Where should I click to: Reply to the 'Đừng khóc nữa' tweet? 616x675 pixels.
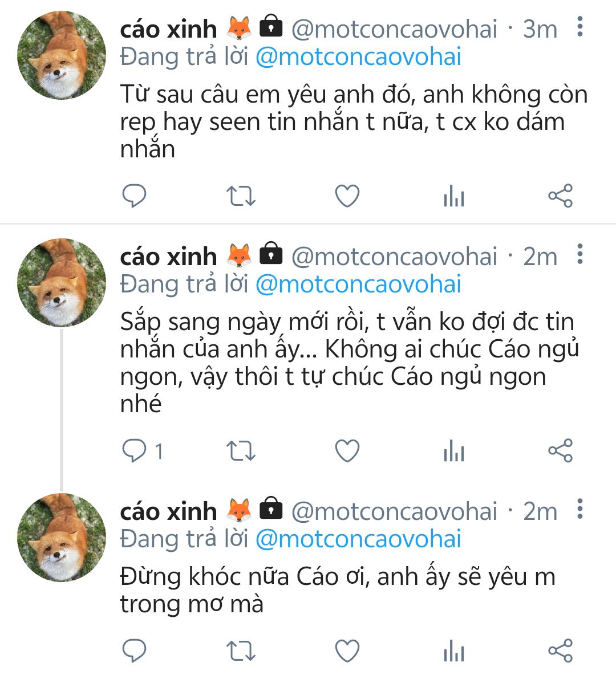[135, 650]
